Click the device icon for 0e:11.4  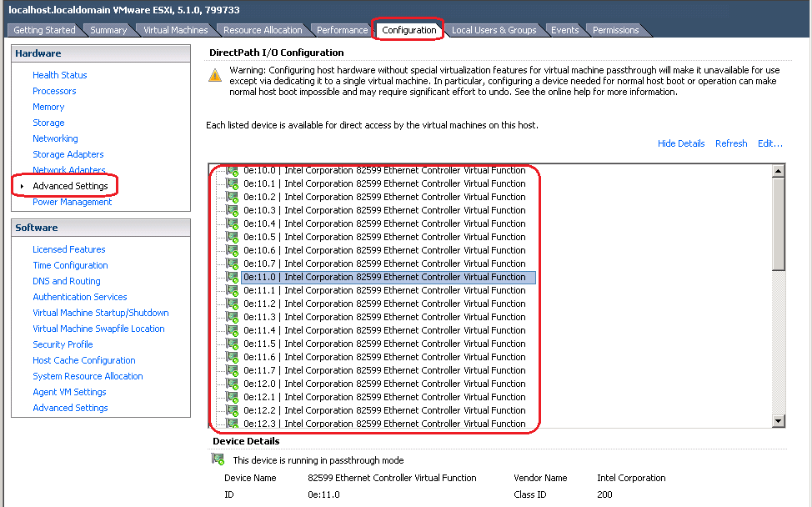click(x=233, y=331)
